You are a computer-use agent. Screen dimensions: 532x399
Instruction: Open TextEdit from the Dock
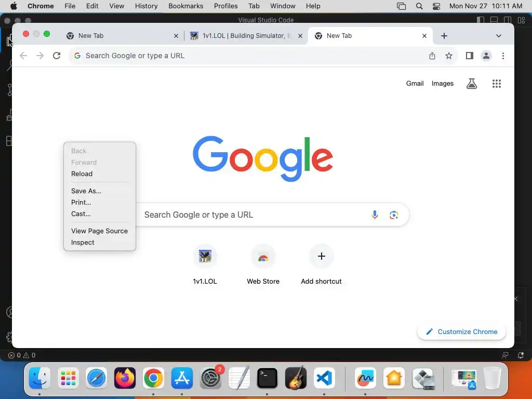[x=239, y=378]
